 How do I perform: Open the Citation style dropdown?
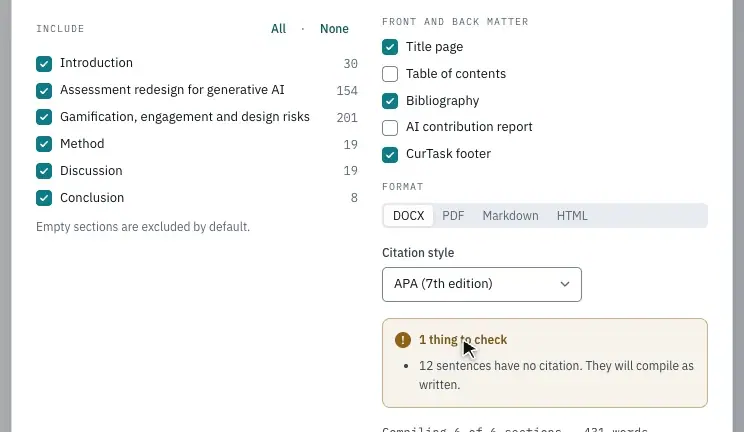pyautogui.click(x=482, y=284)
